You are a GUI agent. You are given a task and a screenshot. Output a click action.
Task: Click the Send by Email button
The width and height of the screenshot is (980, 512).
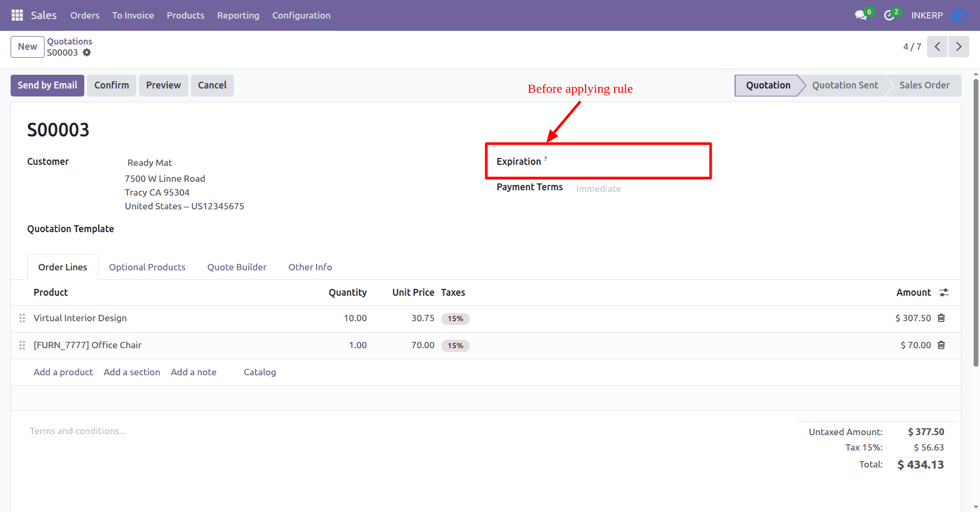47,85
